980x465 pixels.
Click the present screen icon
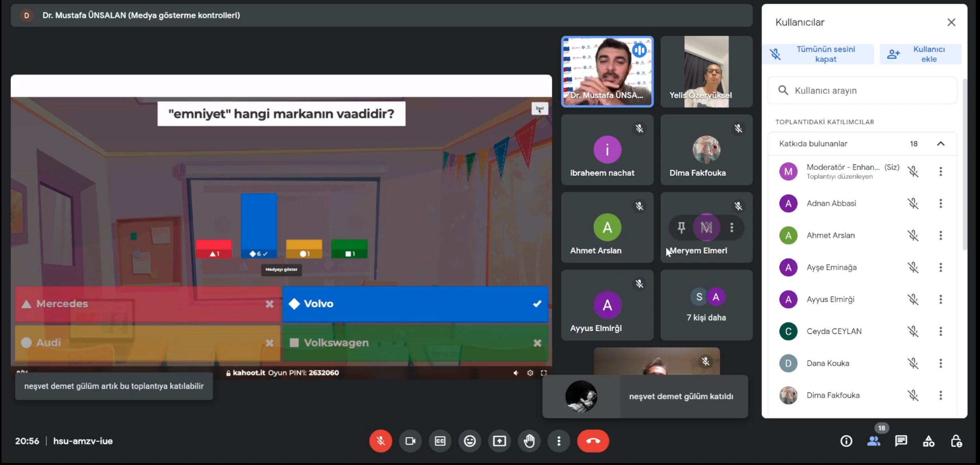(499, 441)
